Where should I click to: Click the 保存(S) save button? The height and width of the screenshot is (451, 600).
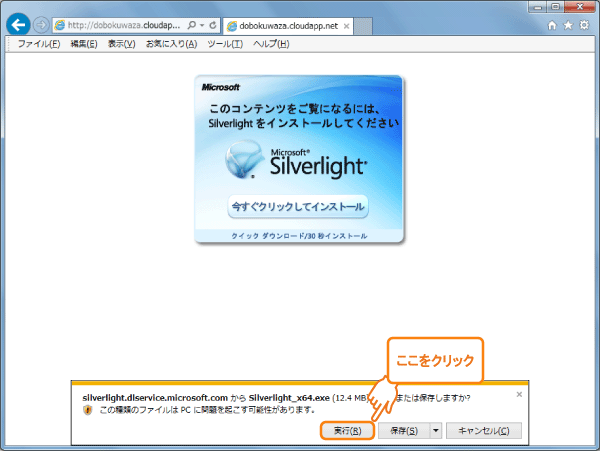(404, 431)
